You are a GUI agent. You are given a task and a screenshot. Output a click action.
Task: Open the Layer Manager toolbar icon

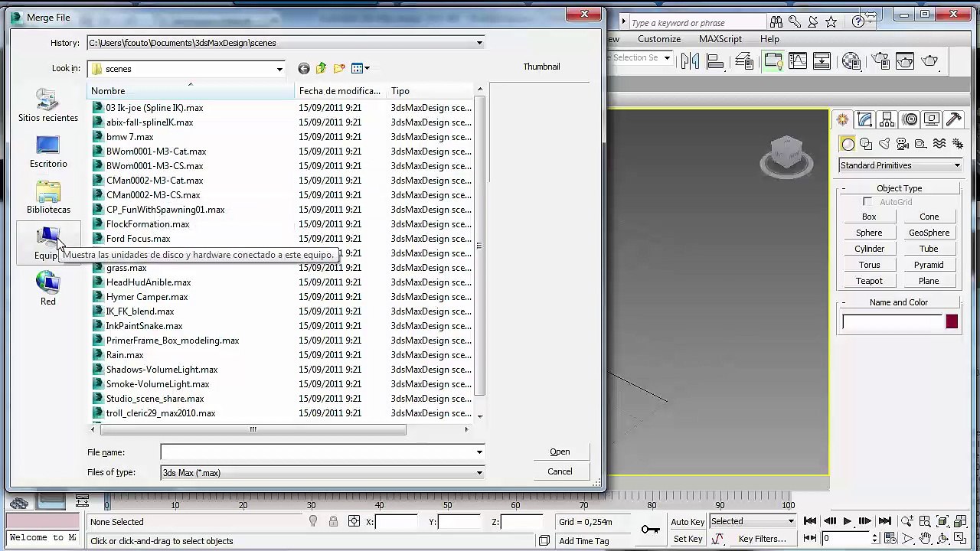pos(745,61)
